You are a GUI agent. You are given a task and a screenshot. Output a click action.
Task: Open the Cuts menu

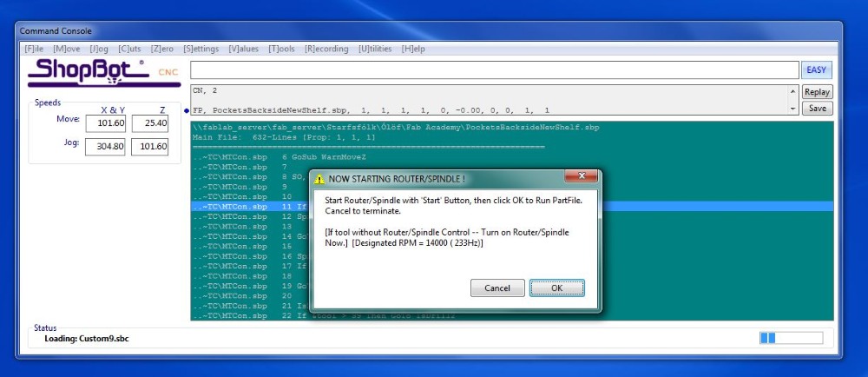(130, 50)
